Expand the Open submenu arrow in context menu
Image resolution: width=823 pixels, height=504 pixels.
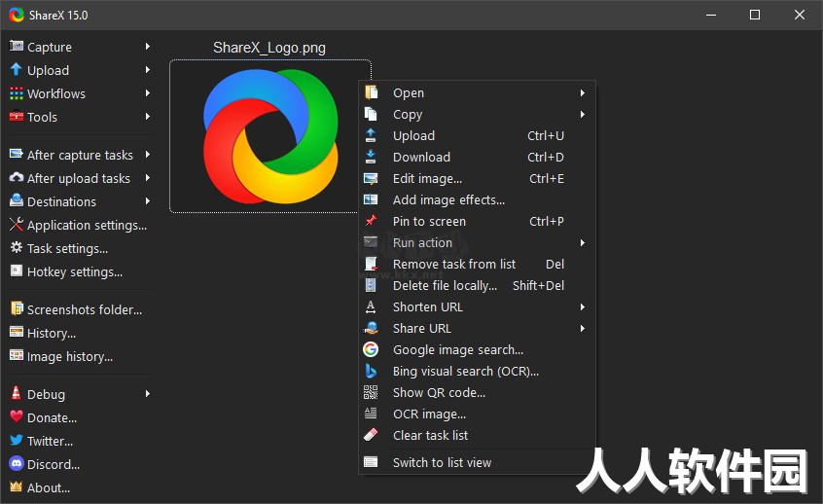tap(582, 93)
